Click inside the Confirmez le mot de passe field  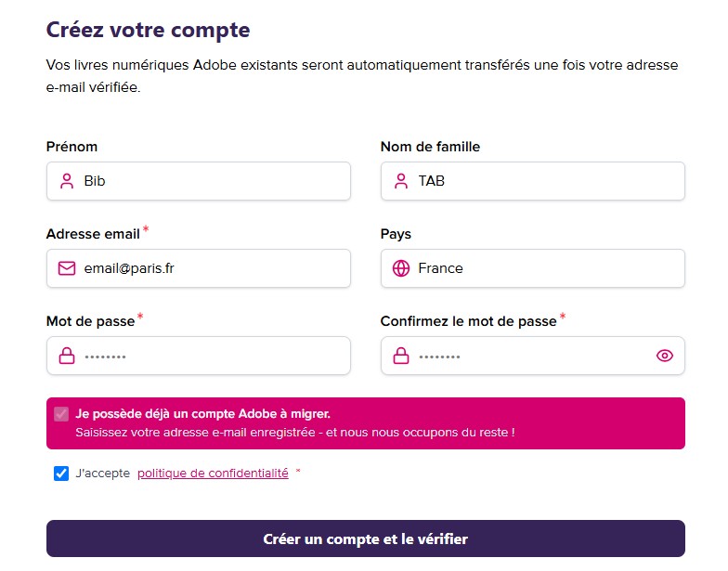pos(533,356)
